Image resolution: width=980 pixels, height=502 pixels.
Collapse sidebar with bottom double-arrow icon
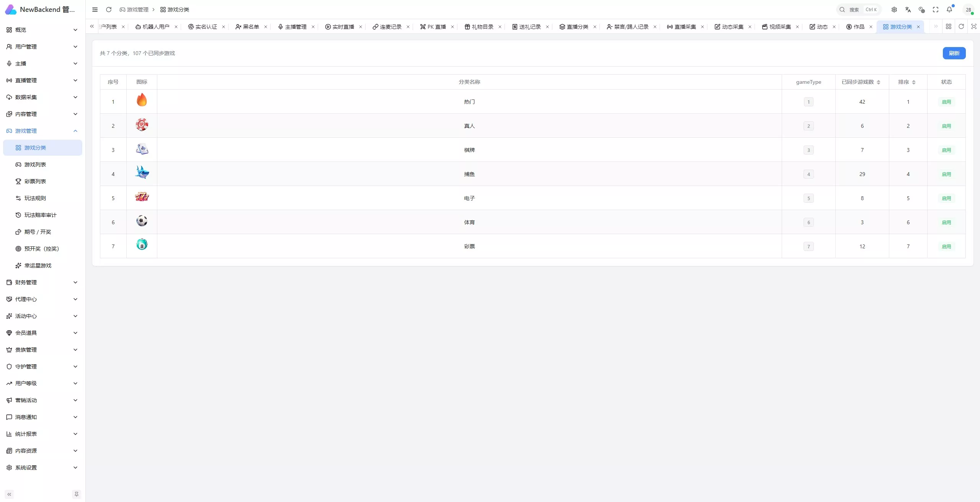tap(9, 494)
